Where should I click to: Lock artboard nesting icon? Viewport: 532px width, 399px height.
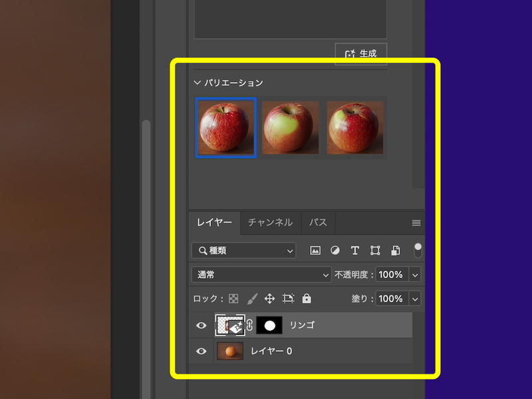tap(288, 299)
